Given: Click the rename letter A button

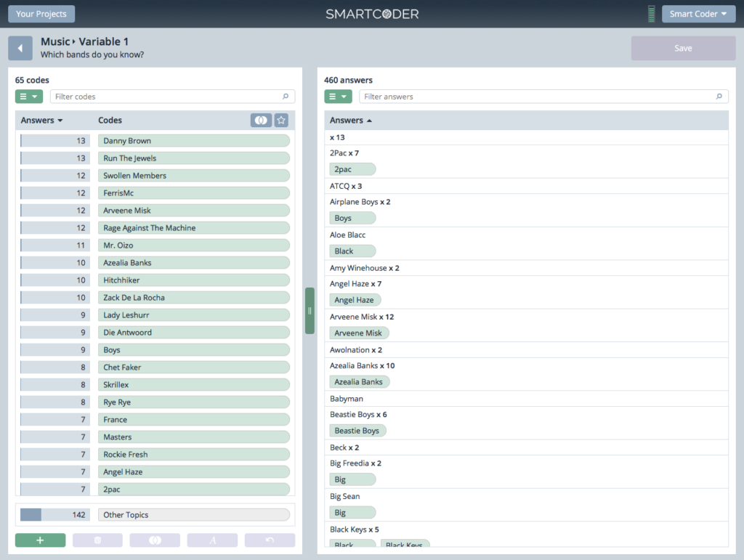Looking at the screenshot, I should pos(213,540).
